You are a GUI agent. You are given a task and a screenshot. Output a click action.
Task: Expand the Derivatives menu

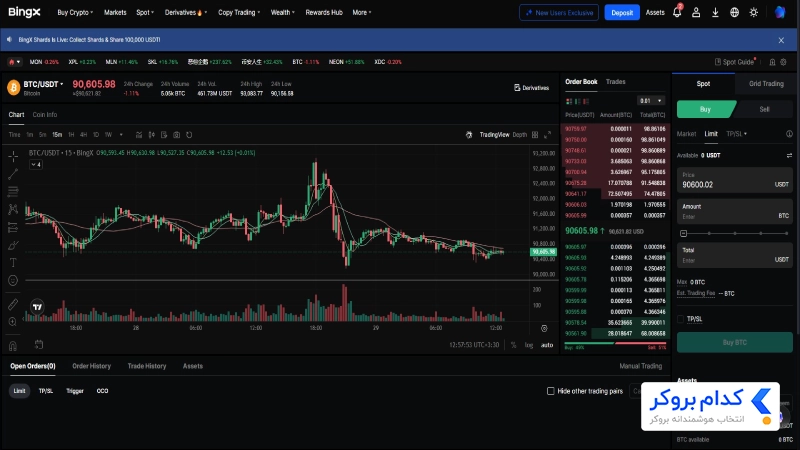[x=186, y=12]
